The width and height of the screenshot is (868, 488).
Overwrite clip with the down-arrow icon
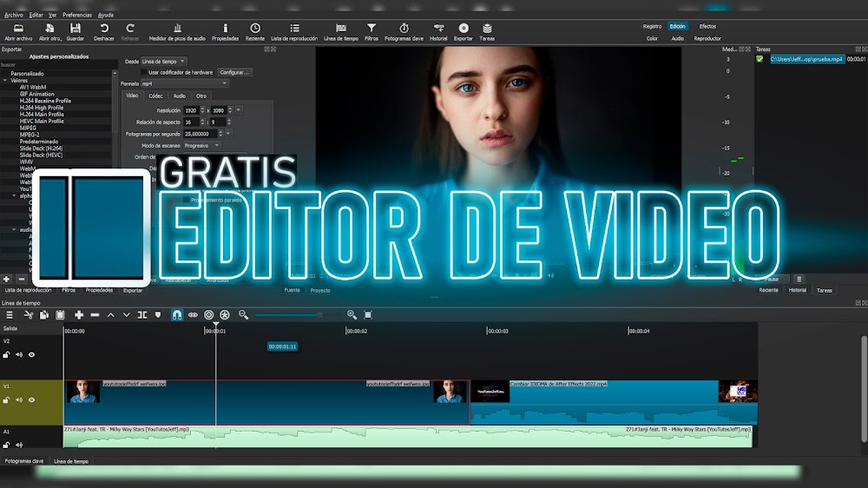tap(126, 315)
